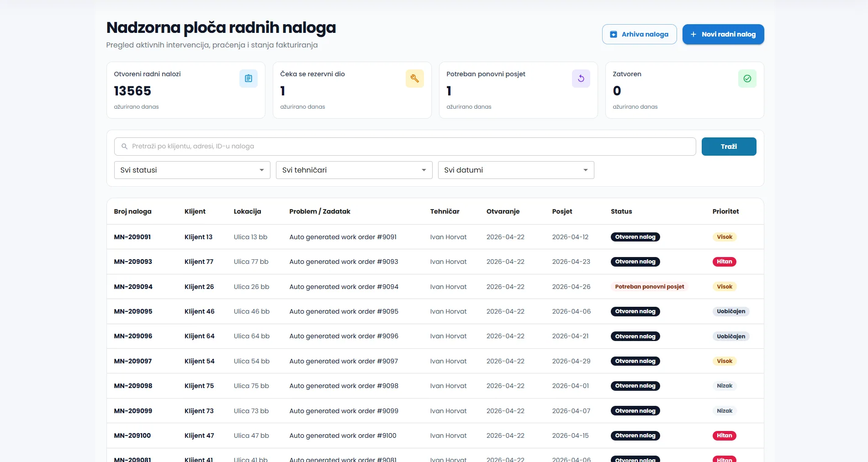Click Potreban ponovni posjet status badge in MN-209094 row
The height and width of the screenshot is (462, 868).
pyautogui.click(x=650, y=287)
